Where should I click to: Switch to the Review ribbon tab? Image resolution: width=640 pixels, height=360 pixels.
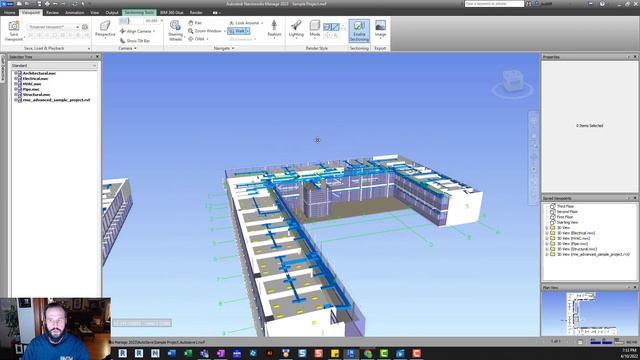(x=52, y=13)
